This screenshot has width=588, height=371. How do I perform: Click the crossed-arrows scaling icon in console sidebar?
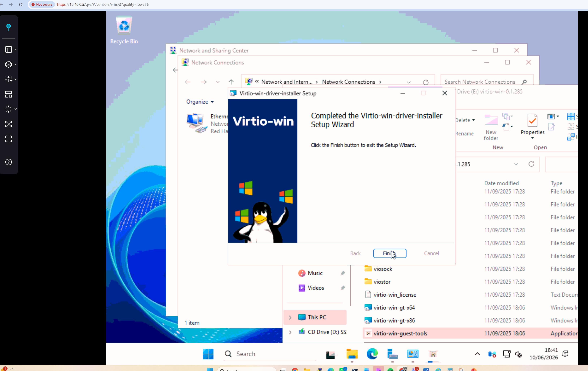[x=8, y=124]
